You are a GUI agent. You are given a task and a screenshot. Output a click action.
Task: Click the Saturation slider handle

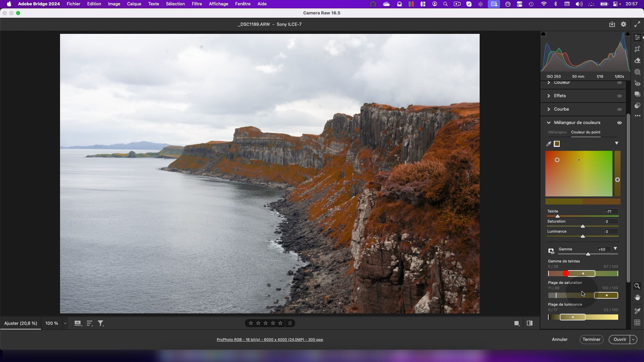(583, 227)
